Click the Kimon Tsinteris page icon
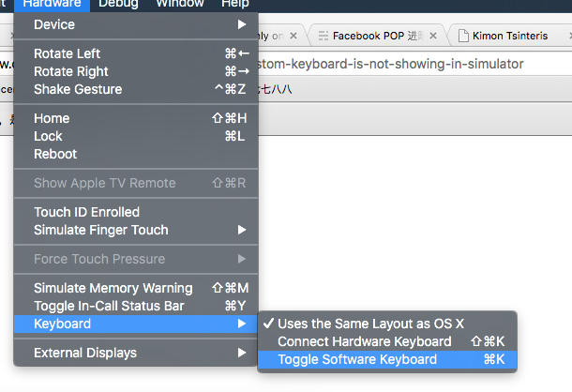The width and height of the screenshot is (572, 392). [x=463, y=37]
